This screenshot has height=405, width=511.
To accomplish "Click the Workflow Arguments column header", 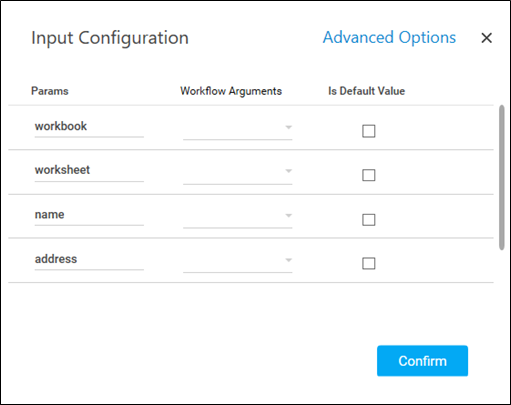I will pos(231,91).
